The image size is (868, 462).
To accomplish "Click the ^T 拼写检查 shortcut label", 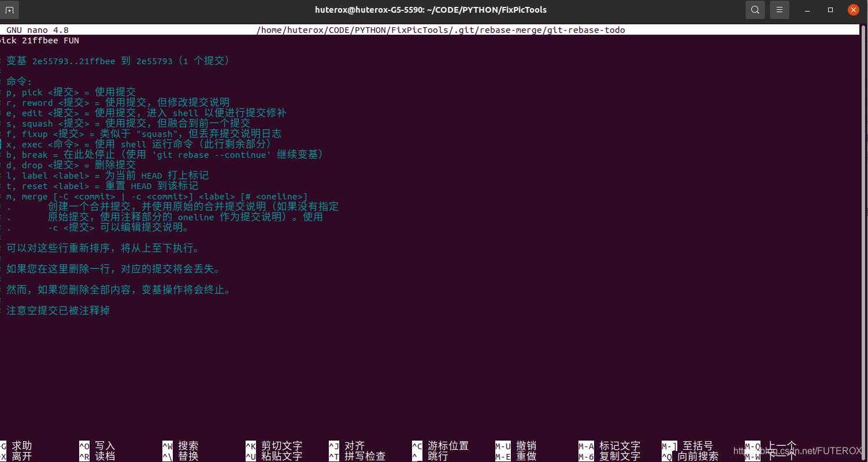I will tap(357, 456).
